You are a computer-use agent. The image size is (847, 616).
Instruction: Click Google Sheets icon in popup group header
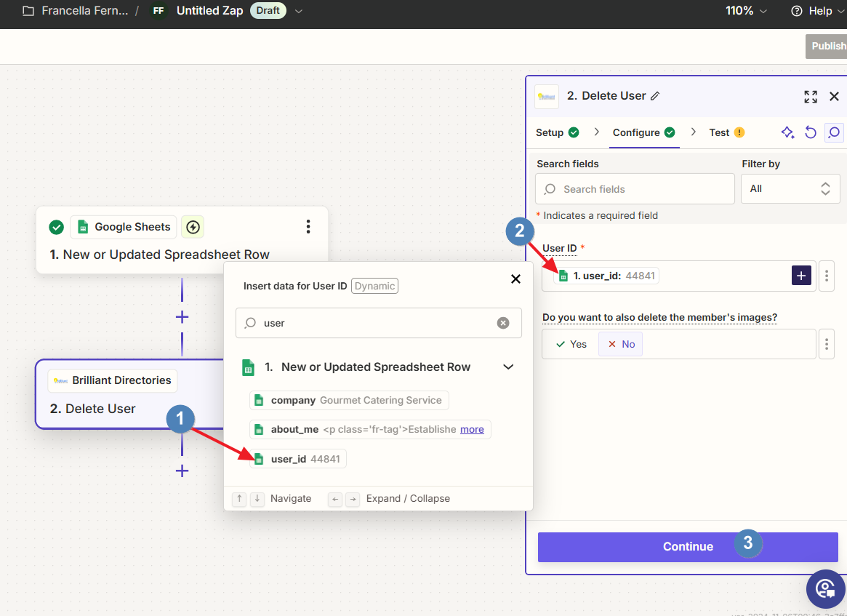[248, 367]
